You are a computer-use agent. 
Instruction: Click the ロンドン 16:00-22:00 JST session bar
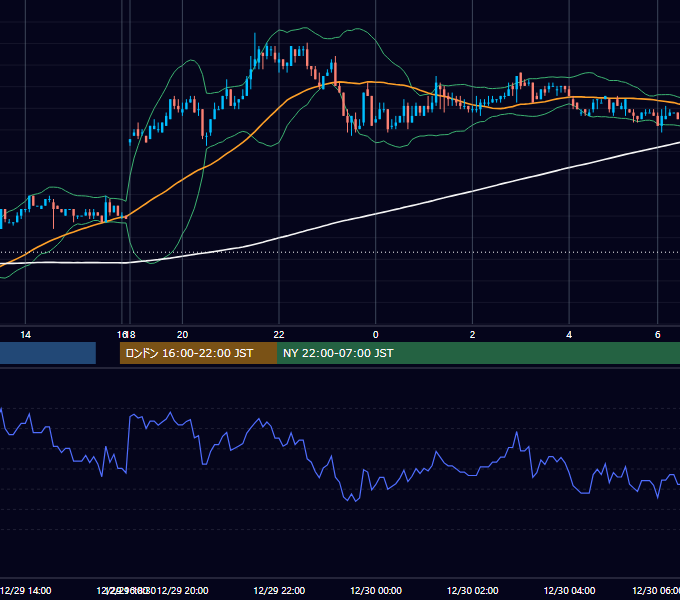198,353
